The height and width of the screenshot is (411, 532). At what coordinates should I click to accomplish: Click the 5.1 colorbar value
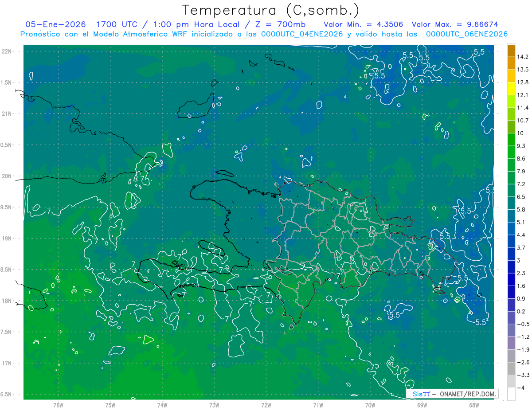pos(521,222)
